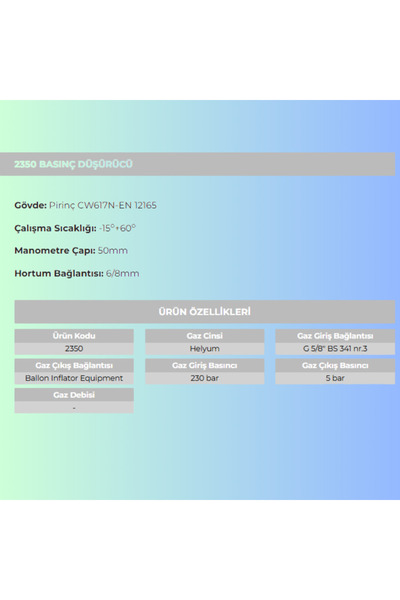
Task: Select the 230 bar value cell
Action: (204, 378)
